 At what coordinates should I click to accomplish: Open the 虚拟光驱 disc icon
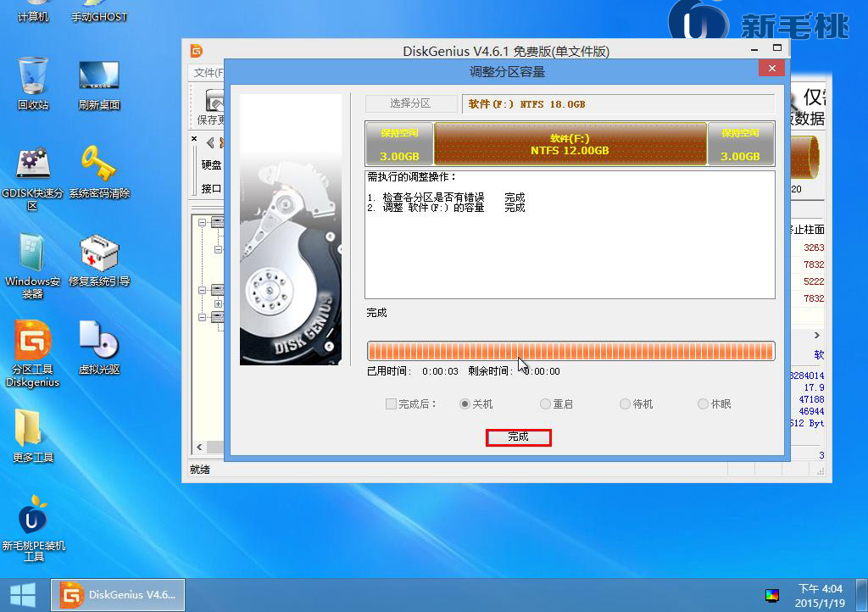tap(99, 348)
